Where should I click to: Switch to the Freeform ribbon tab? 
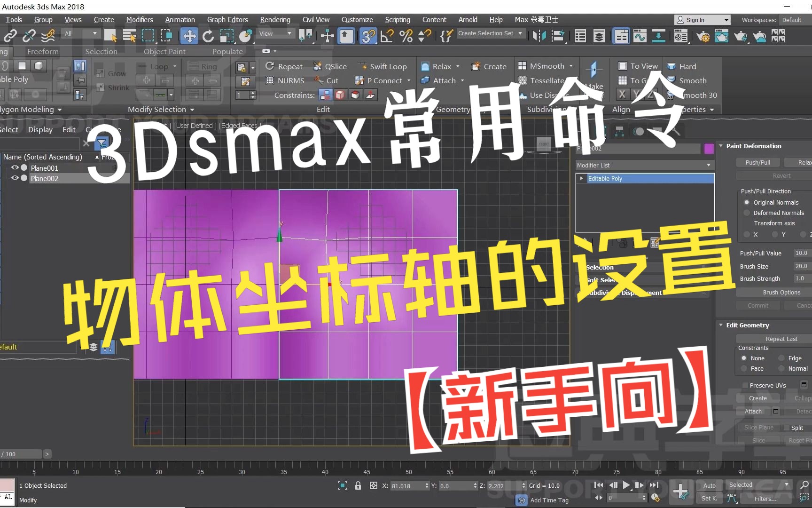pos(43,51)
